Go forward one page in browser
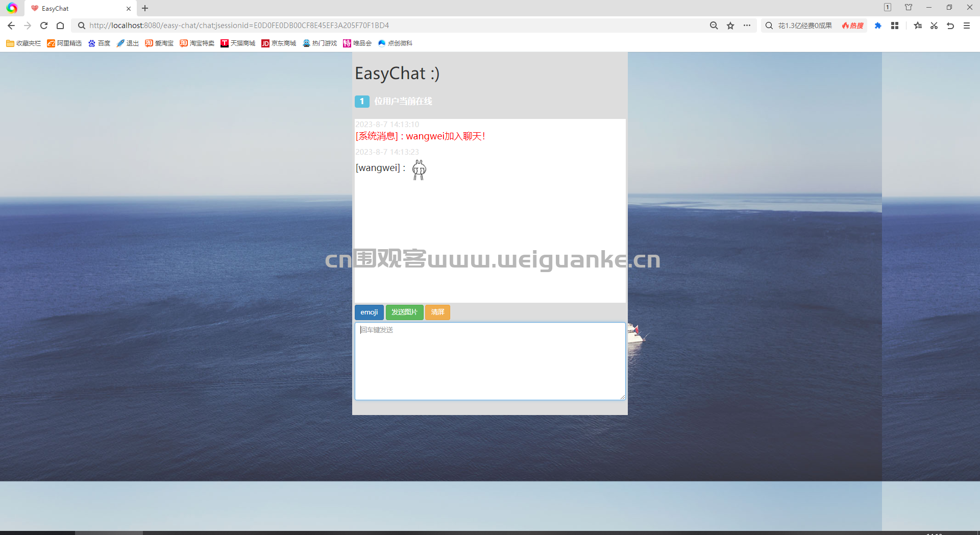 click(x=28, y=26)
